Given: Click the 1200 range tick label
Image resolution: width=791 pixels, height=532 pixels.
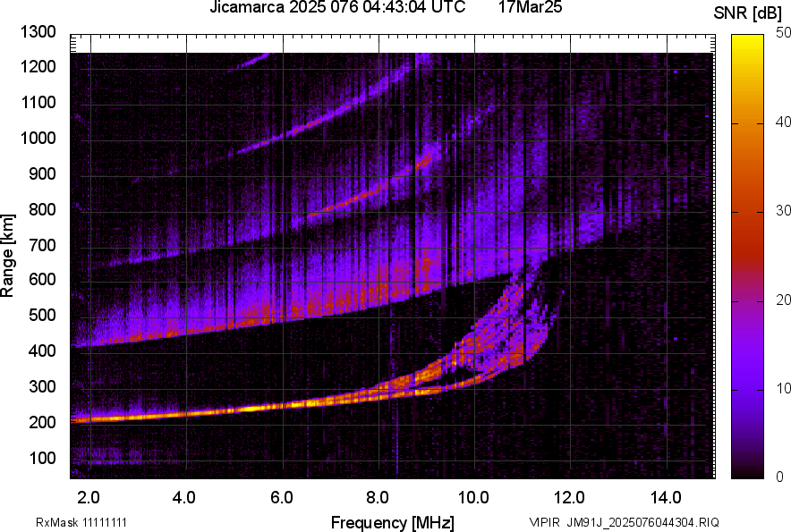Looking at the screenshot, I should coord(38,66).
